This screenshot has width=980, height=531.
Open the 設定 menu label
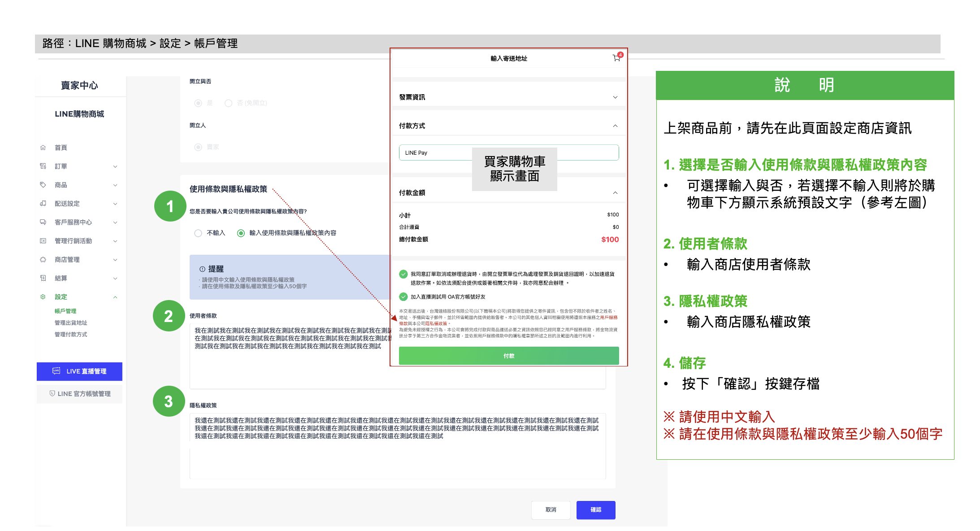click(61, 297)
